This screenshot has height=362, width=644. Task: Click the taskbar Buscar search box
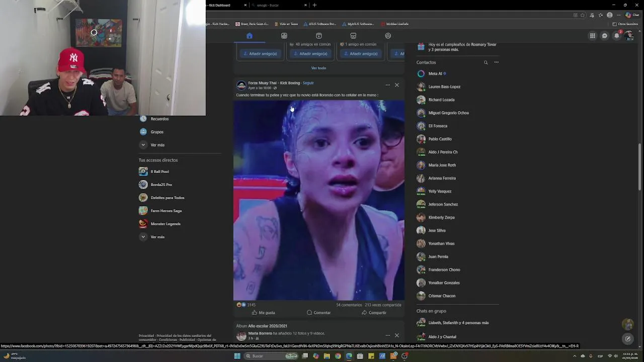click(271, 356)
